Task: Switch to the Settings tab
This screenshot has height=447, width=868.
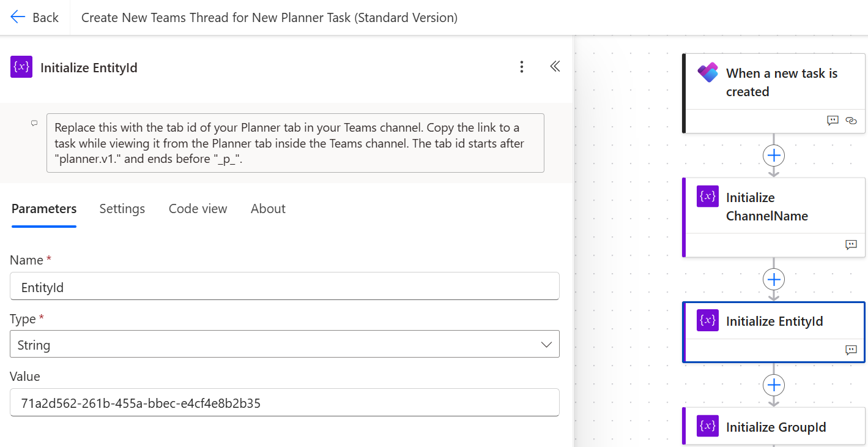Action: click(122, 209)
